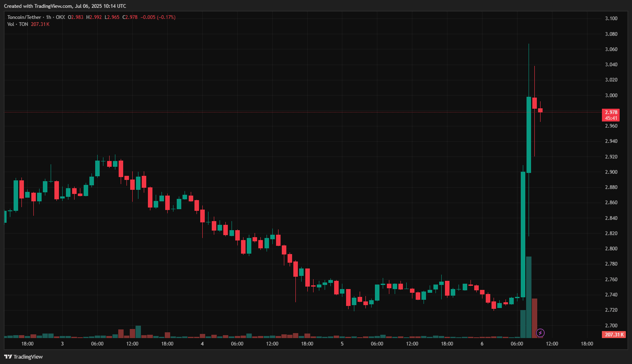632x364 pixels.
Task: Click the 2.780 price axis label
Action: pyautogui.click(x=611, y=264)
